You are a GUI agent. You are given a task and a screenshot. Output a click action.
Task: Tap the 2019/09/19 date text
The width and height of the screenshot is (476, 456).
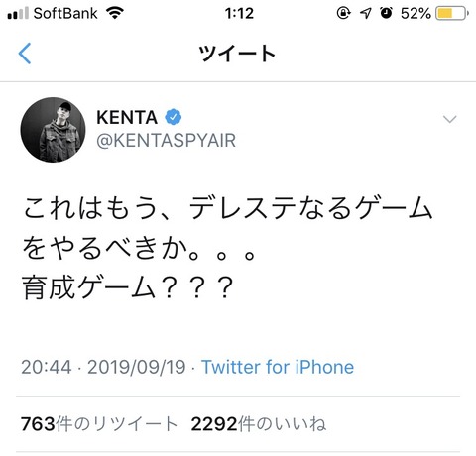[x=137, y=367]
